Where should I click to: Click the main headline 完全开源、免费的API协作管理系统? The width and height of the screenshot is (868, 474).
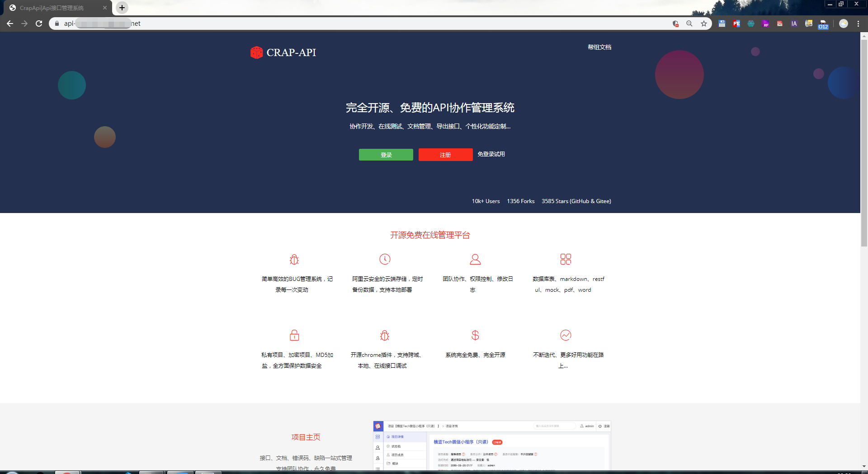point(430,108)
